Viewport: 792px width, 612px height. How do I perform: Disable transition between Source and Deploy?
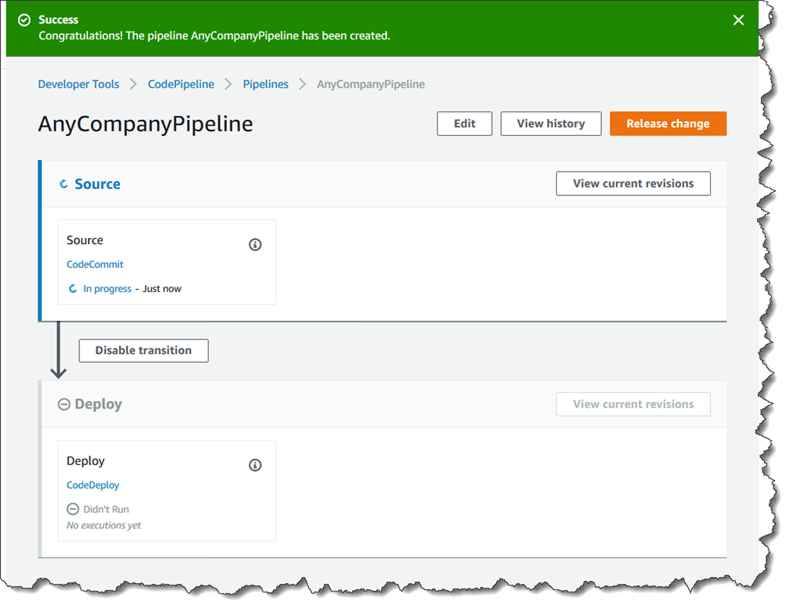pyautogui.click(x=143, y=351)
